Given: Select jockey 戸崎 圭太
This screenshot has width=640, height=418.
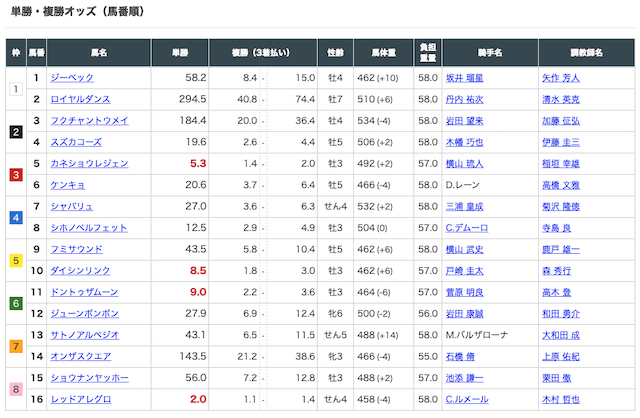Looking at the screenshot, I should [x=464, y=270].
